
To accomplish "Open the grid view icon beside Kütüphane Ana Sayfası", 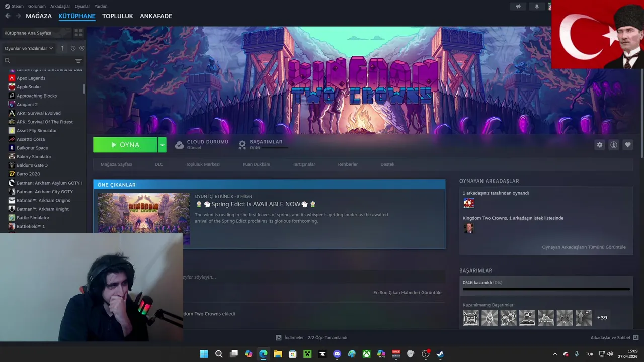I will click(78, 33).
